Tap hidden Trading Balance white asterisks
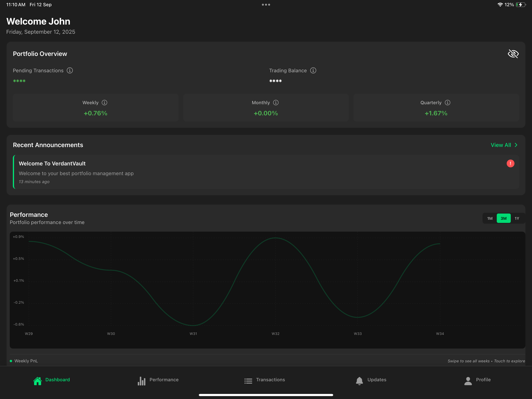The width and height of the screenshot is (532, 399). coord(275,81)
